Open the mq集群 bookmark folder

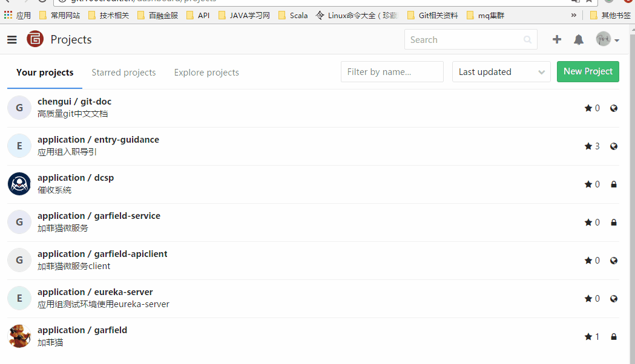(485, 15)
